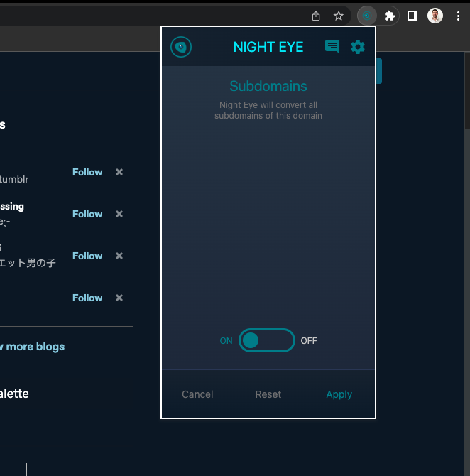Open the 'more blogs' link
This screenshot has width=470, height=476.
pyautogui.click(x=32, y=347)
